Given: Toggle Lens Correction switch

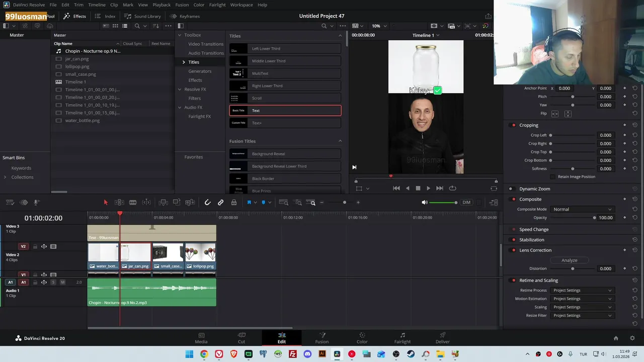Looking at the screenshot, I should pos(513,250).
